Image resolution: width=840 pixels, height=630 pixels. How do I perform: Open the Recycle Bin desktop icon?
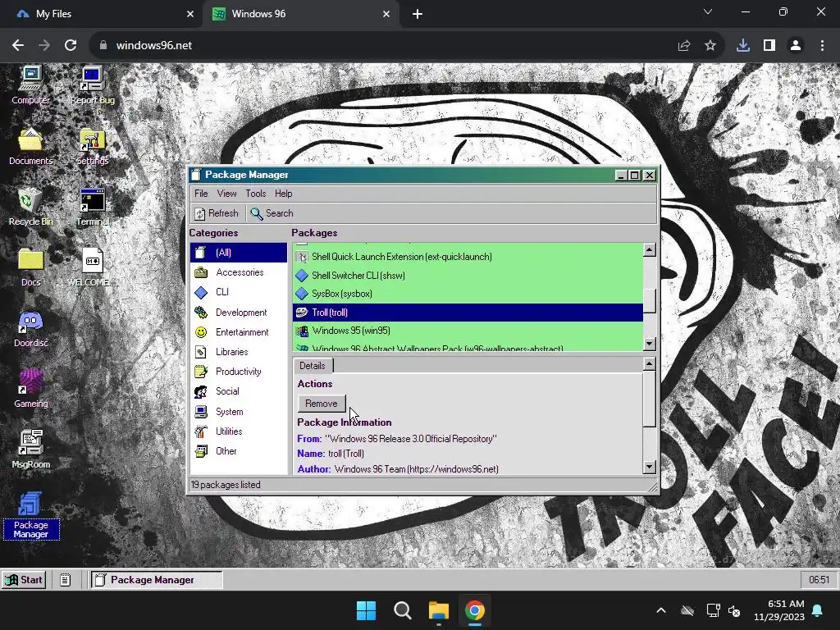click(30, 207)
